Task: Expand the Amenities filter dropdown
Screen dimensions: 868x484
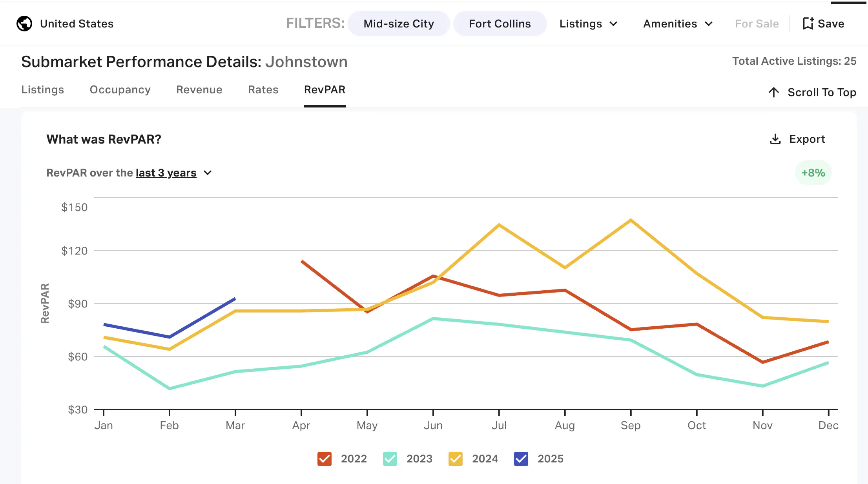Action: click(678, 24)
